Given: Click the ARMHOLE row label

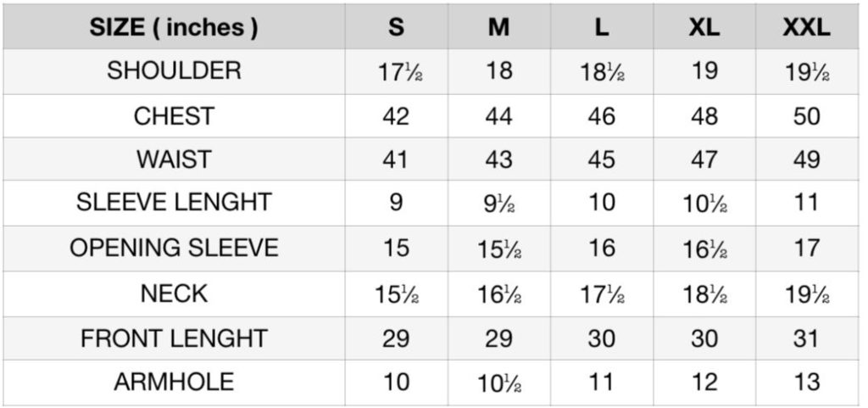Looking at the screenshot, I should click(x=174, y=382).
